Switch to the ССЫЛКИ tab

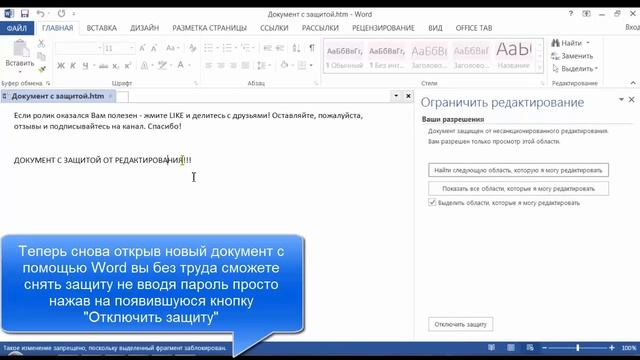274,28
